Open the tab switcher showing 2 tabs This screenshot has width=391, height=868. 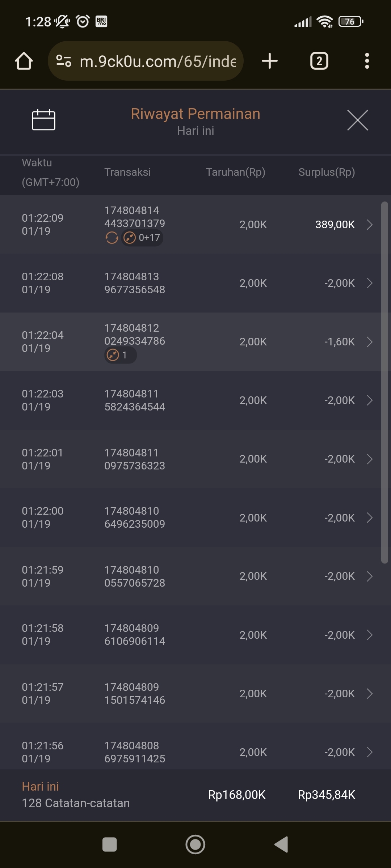click(319, 61)
